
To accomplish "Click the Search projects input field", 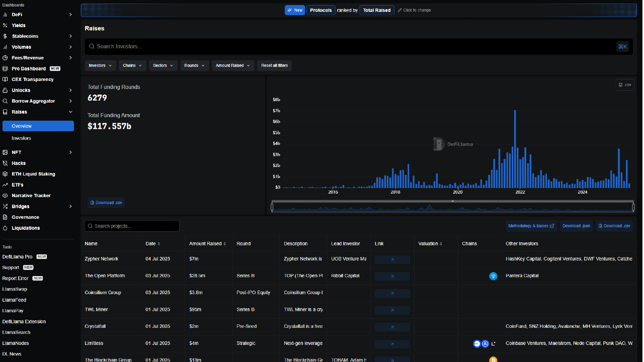I will click(x=132, y=226).
